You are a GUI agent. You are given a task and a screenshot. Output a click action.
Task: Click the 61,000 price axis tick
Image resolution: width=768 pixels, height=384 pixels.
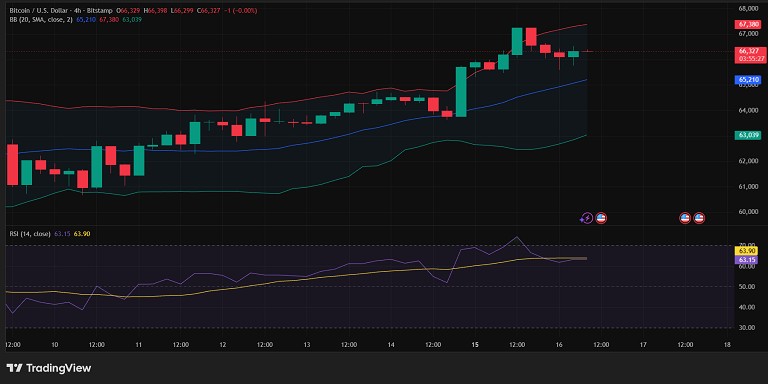point(749,187)
